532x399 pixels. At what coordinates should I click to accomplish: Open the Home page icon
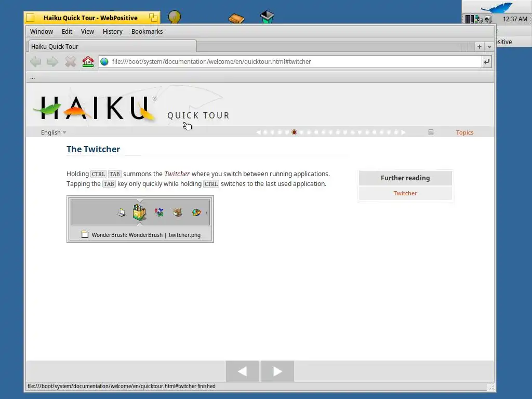[88, 61]
